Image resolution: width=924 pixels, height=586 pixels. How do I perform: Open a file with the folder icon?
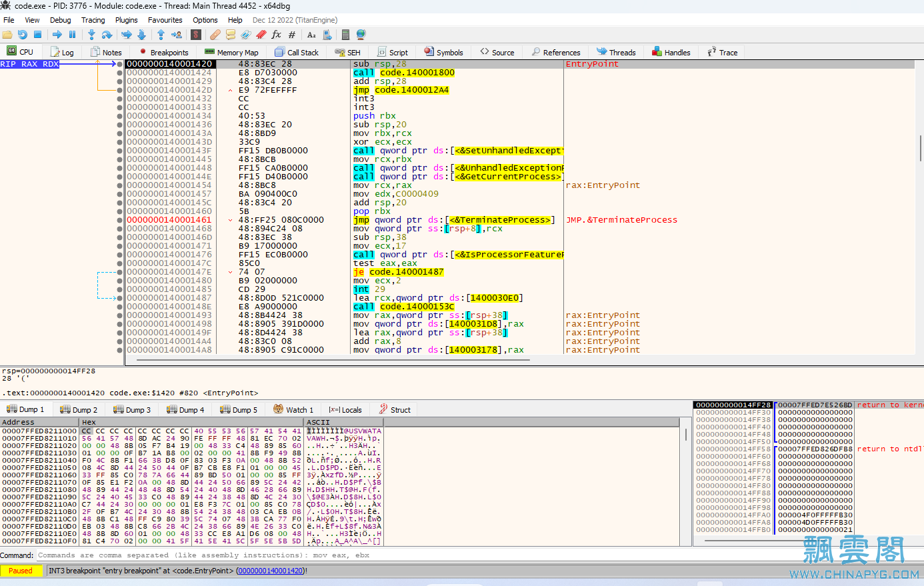click(x=7, y=35)
